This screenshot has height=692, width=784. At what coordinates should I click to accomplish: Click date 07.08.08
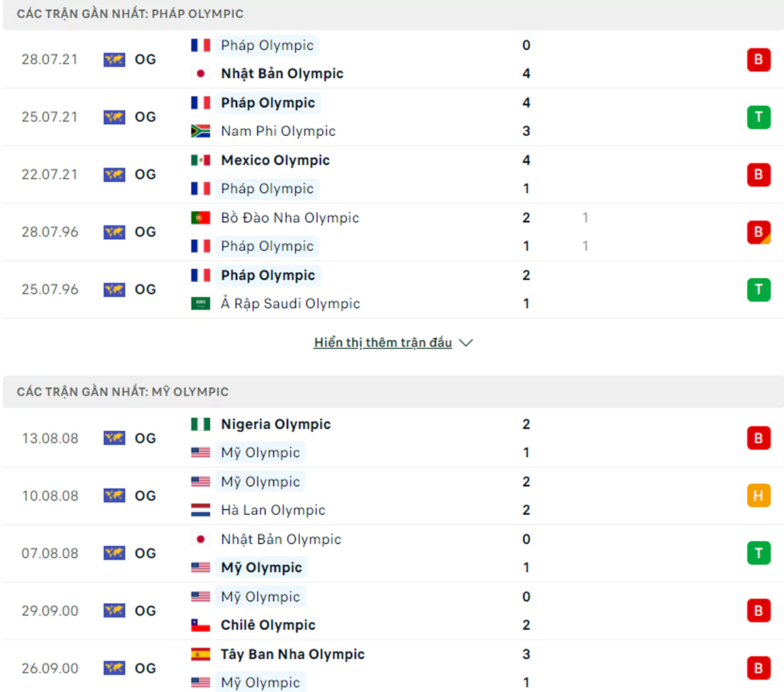click(50, 553)
